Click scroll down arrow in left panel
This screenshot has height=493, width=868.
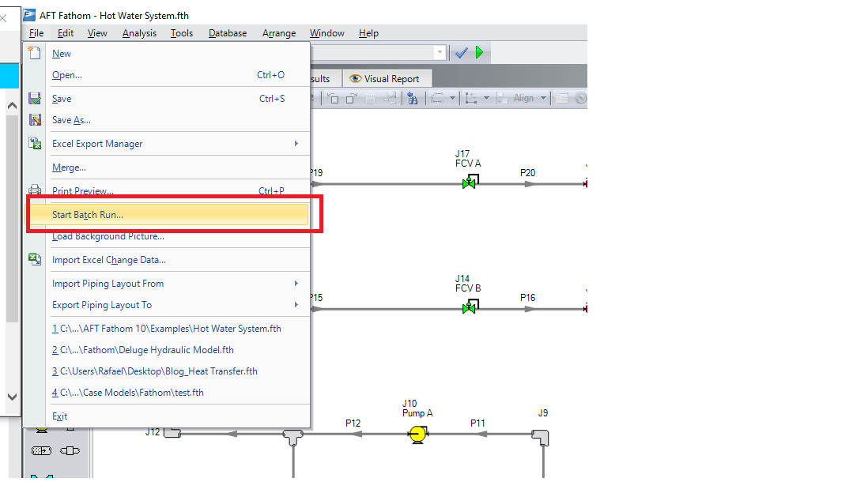tap(12, 397)
